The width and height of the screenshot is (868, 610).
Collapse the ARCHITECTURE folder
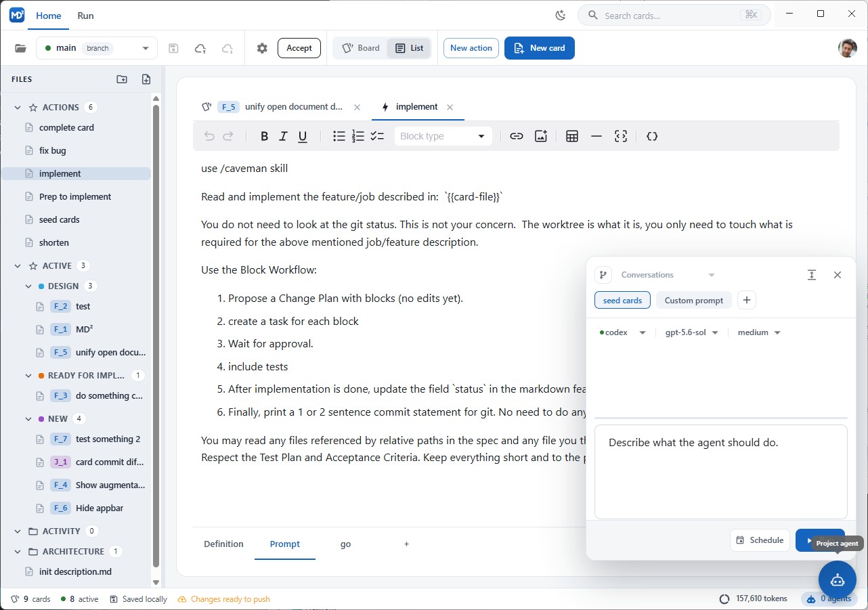coord(18,551)
